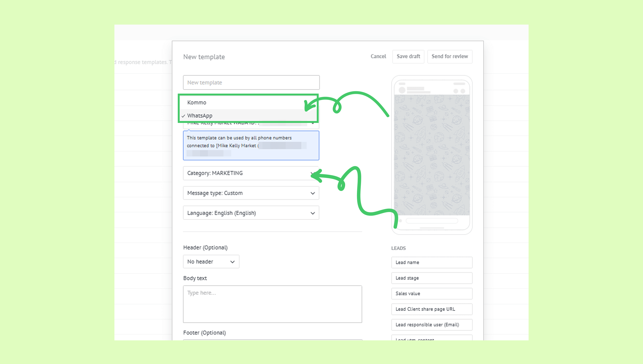The width and height of the screenshot is (643, 364).
Task: Insert Lead Client share page URL
Action: 432,309
